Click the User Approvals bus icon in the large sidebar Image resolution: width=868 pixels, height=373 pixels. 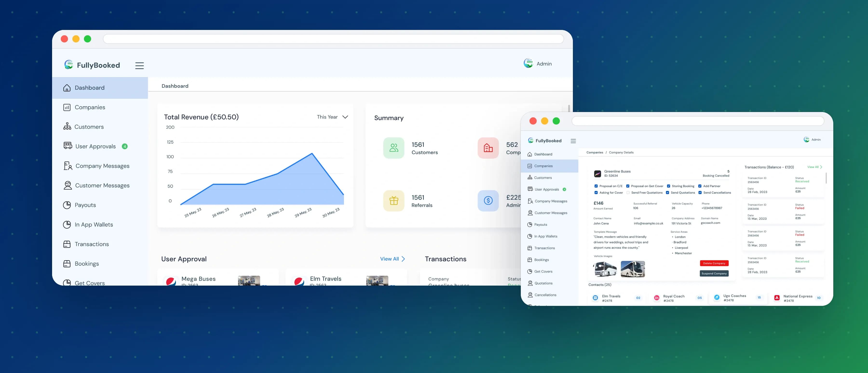point(68,146)
